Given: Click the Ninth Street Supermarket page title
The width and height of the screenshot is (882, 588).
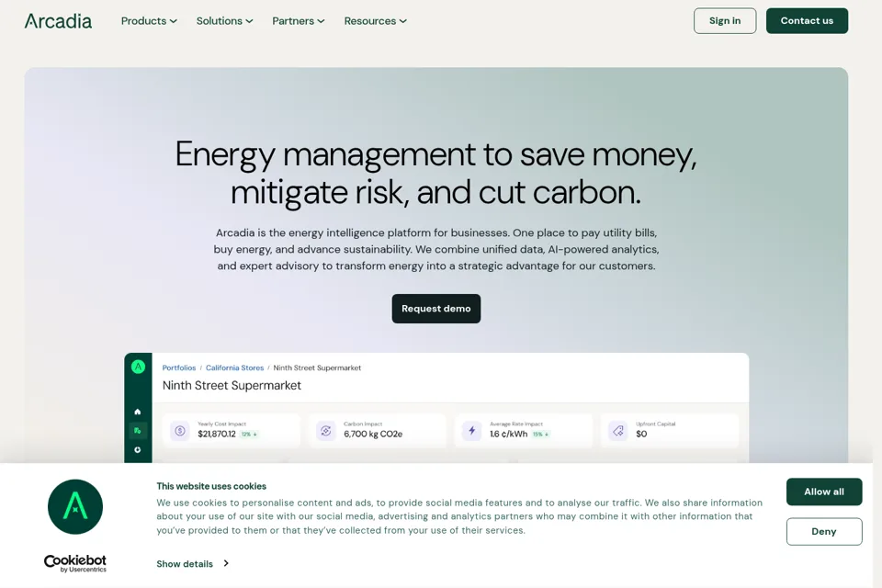Looking at the screenshot, I should tap(232, 386).
